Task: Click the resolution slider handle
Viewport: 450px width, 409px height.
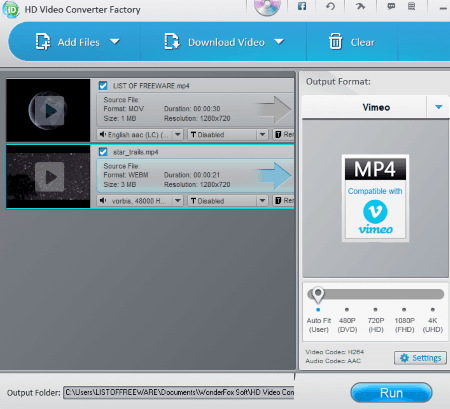Action: pos(318,295)
